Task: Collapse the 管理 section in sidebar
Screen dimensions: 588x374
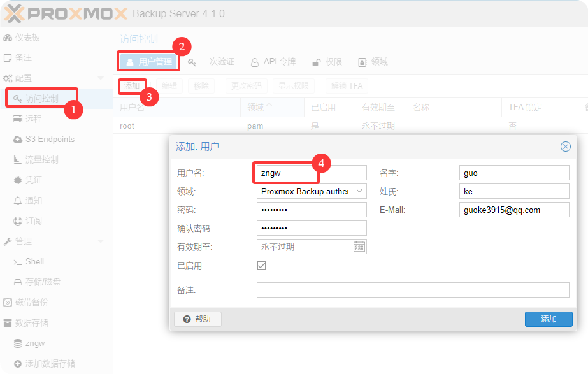Action: point(100,241)
